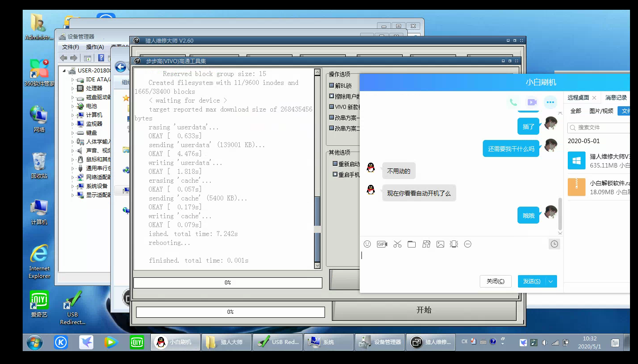Click volume icon in system tray
Screen dimensions: 638x364
click(x=545, y=342)
